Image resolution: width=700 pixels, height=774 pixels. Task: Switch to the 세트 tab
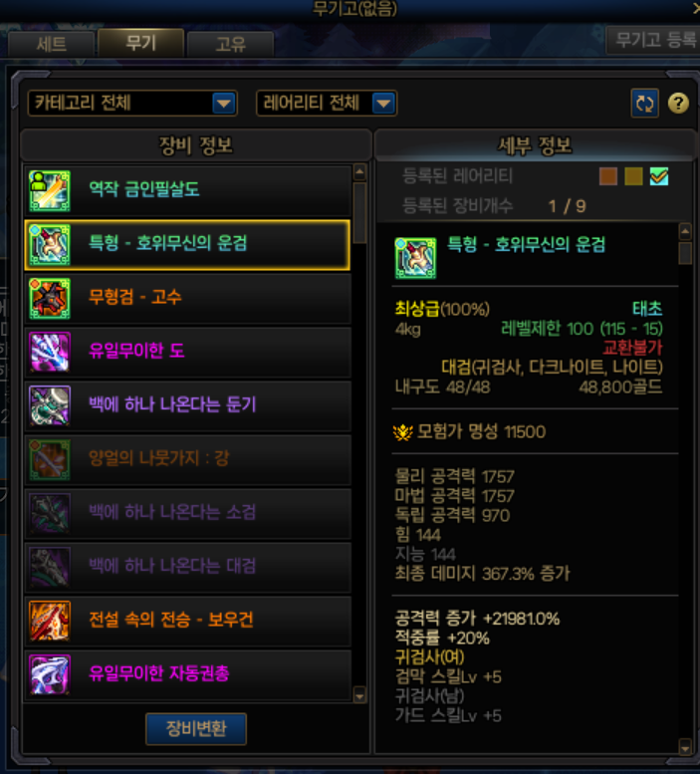click(x=51, y=45)
